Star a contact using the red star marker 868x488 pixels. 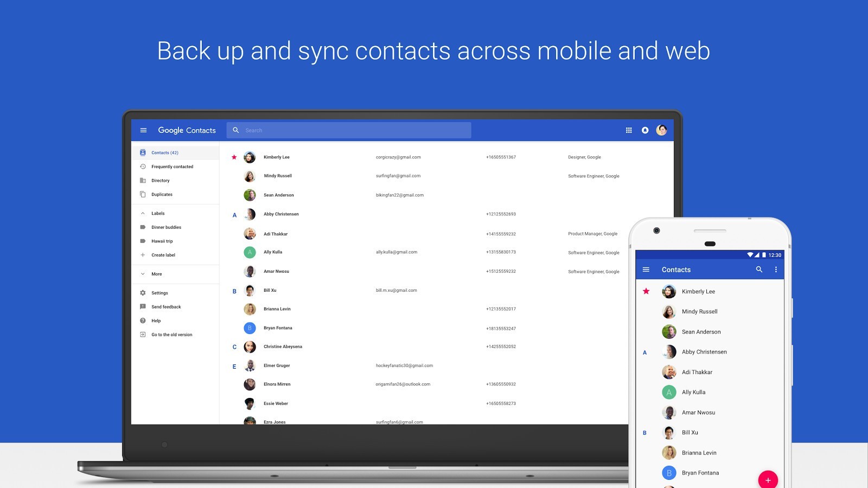click(234, 157)
